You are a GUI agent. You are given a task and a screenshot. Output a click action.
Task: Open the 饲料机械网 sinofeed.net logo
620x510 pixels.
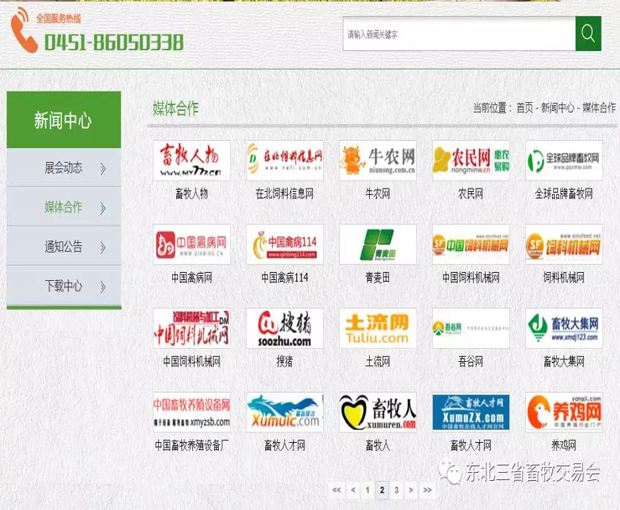564,244
